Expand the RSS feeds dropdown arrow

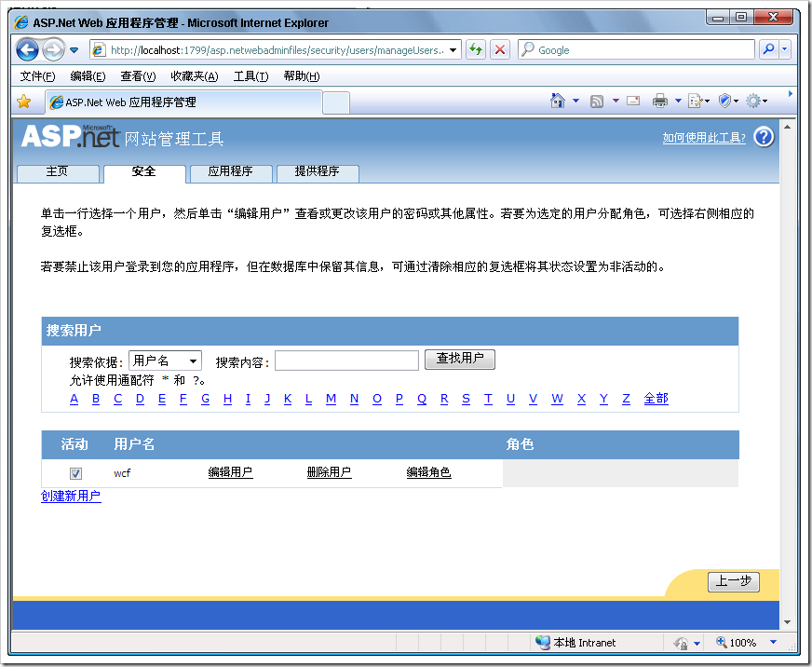pyautogui.click(x=616, y=101)
